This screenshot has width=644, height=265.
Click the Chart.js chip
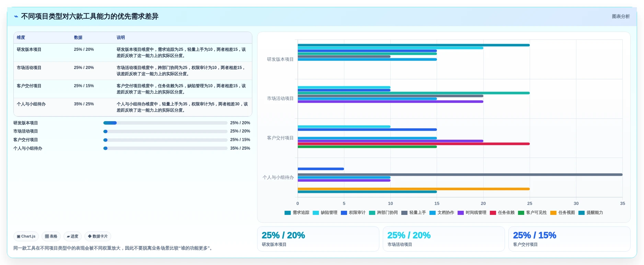[26, 236]
